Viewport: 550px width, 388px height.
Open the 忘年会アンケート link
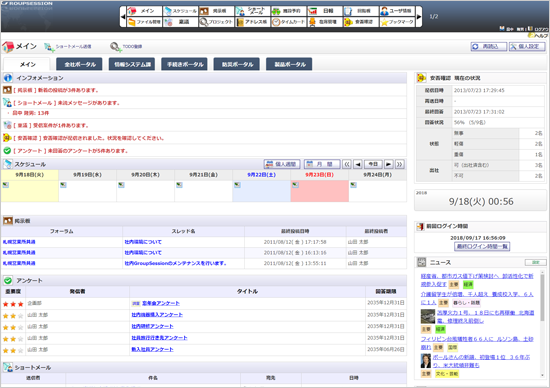coord(161,303)
